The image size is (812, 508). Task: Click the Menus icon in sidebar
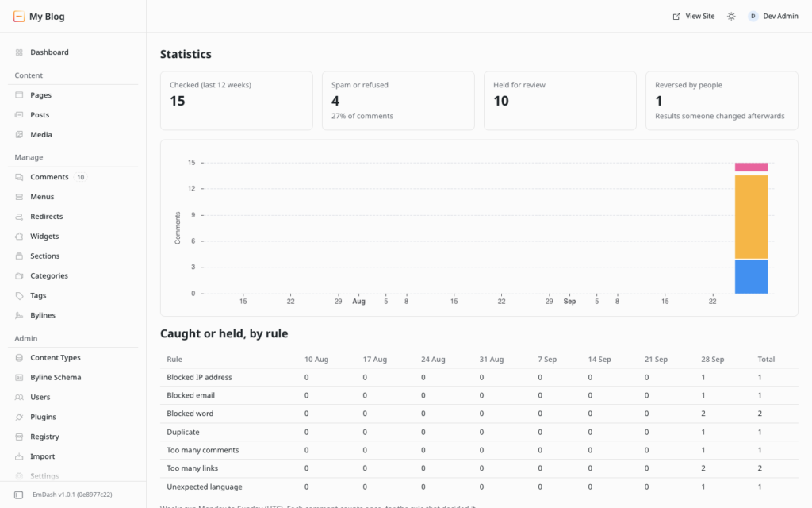tap(19, 197)
